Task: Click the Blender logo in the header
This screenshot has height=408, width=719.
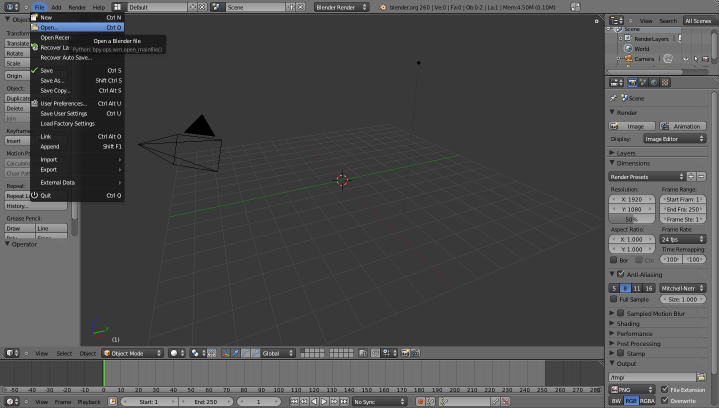Action: coord(383,7)
